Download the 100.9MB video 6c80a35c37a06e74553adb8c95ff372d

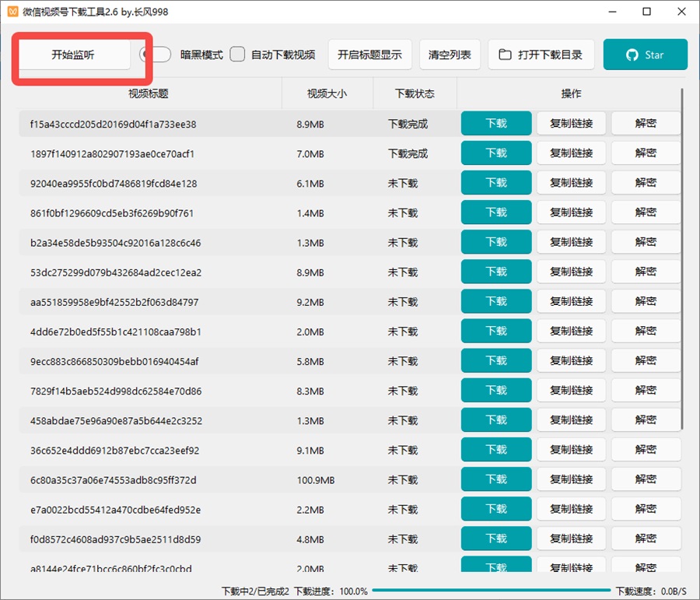pos(496,479)
